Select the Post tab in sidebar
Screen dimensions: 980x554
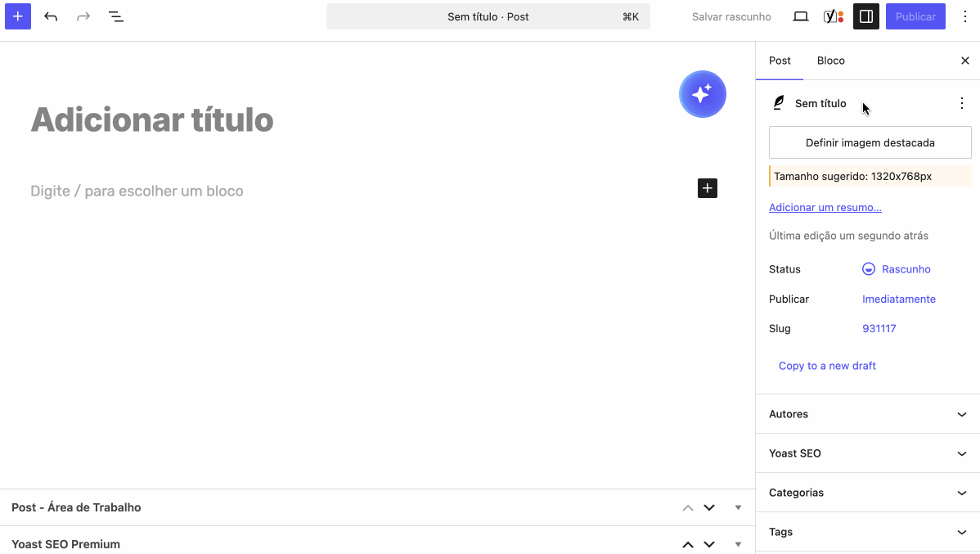click(780, 61)
